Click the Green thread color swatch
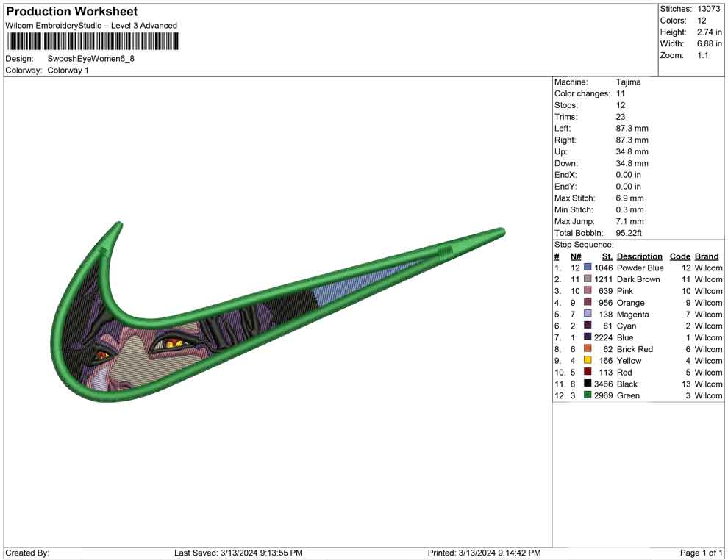The image size is (728, 560). tap(588, 395)
